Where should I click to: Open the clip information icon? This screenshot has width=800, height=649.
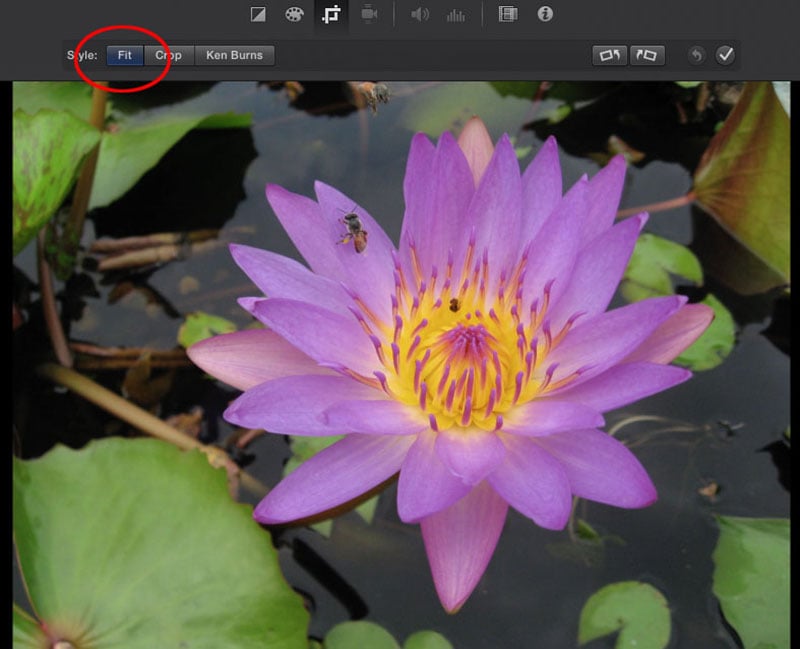click(x=545, y=14)
